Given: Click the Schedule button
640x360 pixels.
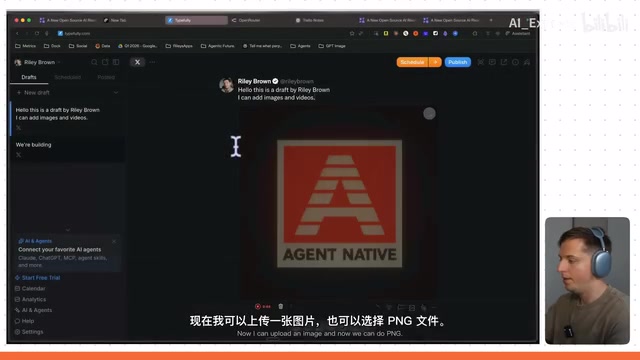Looking at the screenshot, I should 412,62.
